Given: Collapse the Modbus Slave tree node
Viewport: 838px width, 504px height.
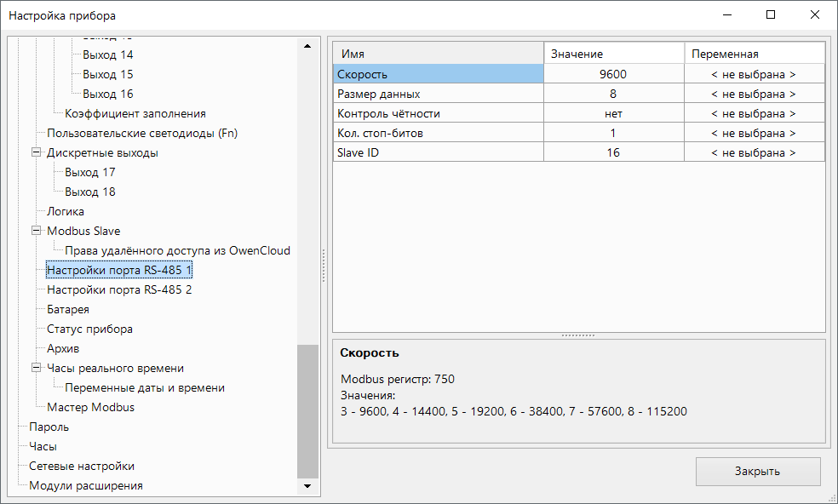Looking at the screenshot, I should 37,231.
